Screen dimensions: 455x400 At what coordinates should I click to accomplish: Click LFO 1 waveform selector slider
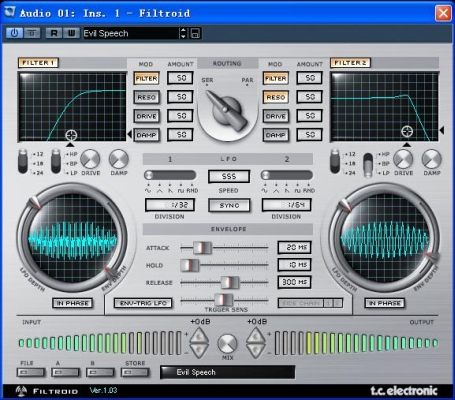coord(170,175)
